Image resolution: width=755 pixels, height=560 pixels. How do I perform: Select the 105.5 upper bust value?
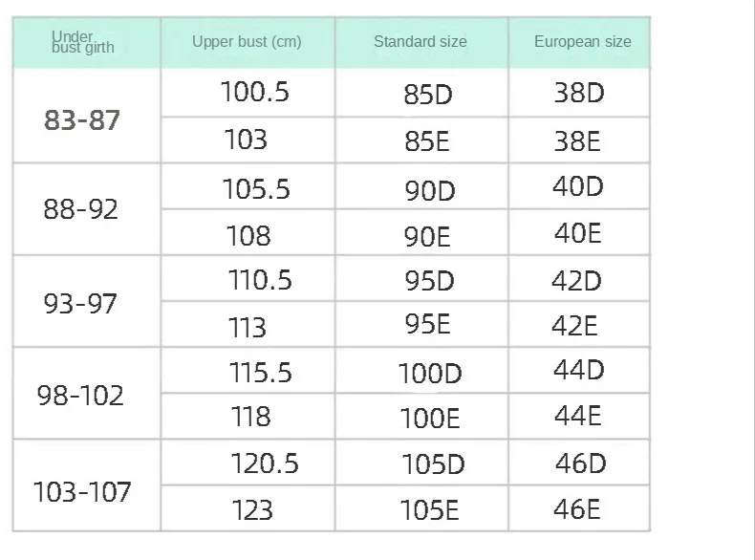(256, 189)
